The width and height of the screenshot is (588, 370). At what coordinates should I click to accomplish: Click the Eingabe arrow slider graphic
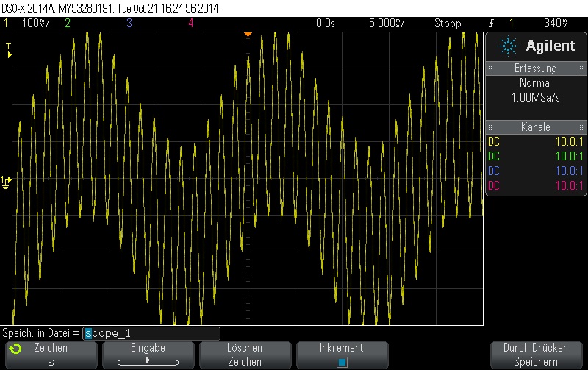(148, 362)
